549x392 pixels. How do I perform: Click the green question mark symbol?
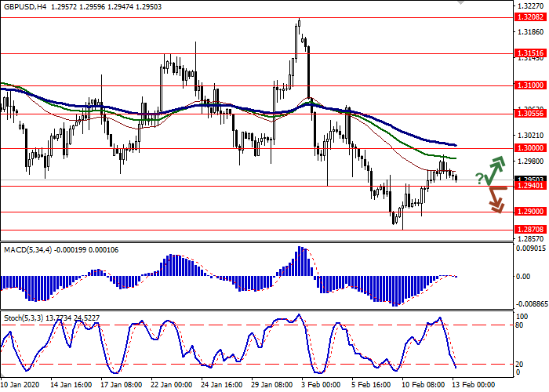click(478, 180)
